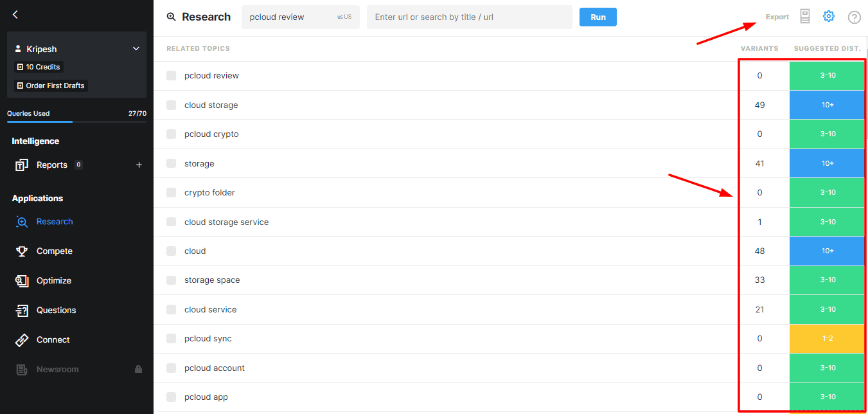Screen dimensions: 868x414
Task: Add a new report with plus icon
Action: 139,165
